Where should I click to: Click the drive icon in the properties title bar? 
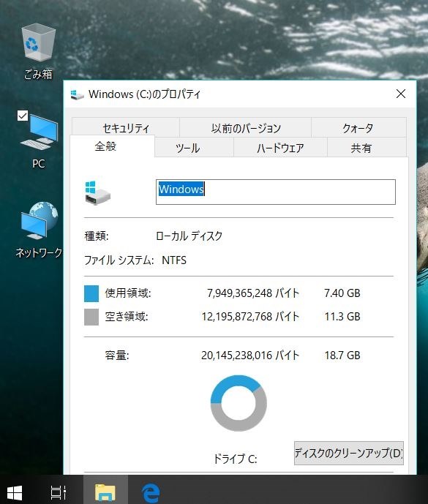[77, 94]
